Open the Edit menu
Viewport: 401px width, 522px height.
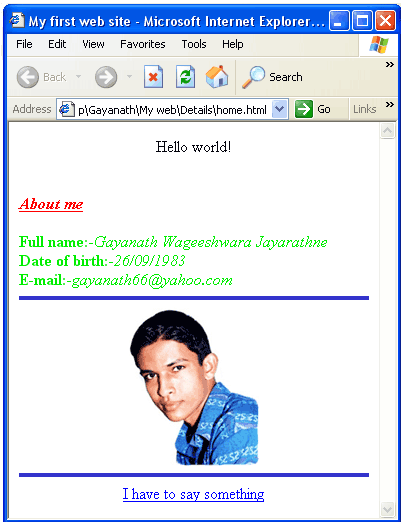click(57, 44)
